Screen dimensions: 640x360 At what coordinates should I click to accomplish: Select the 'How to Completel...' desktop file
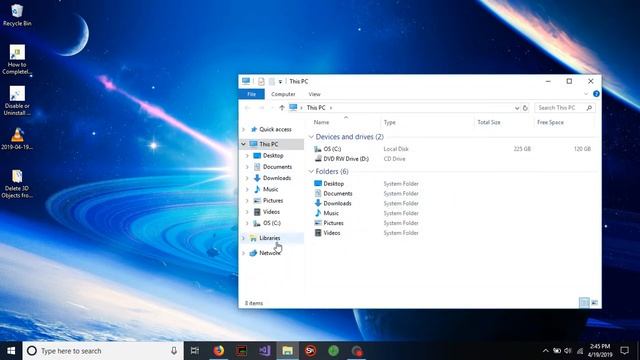(17, 60)
